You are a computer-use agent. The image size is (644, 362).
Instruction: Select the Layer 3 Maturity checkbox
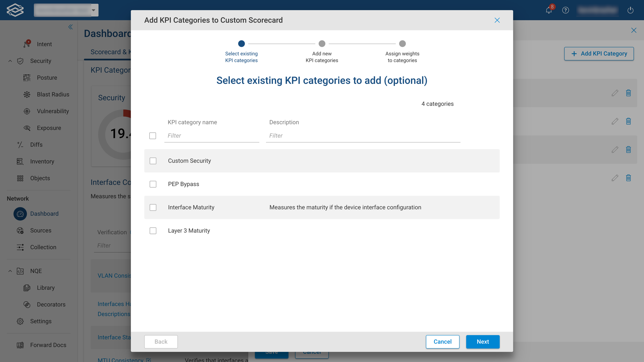coord(153,231)
